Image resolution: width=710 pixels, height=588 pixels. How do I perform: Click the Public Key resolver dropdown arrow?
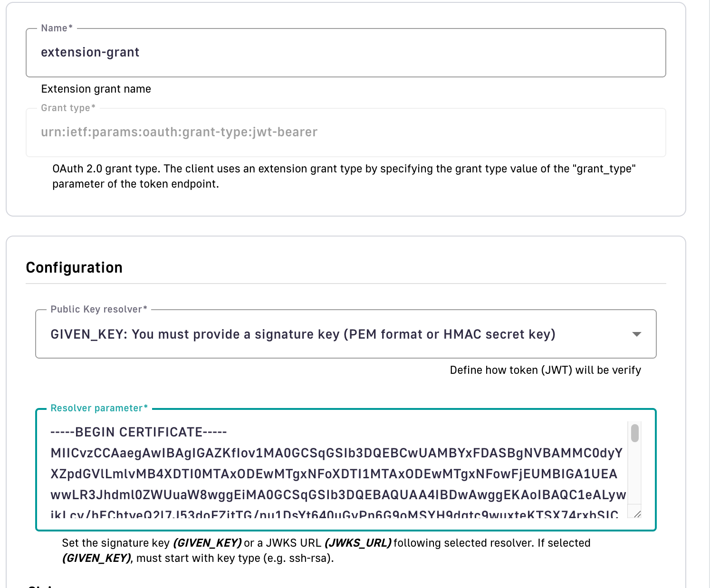click(637, 334)
